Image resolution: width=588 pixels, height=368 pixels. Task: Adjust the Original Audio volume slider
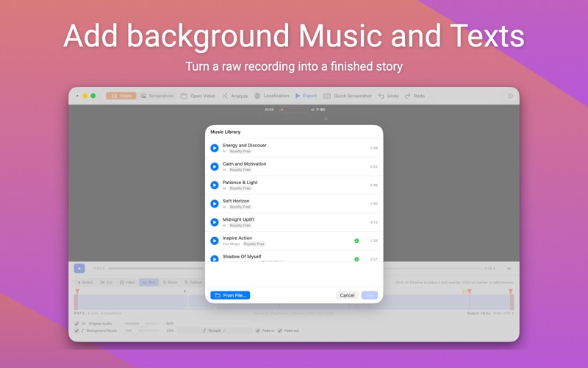[x=142, y=323]
